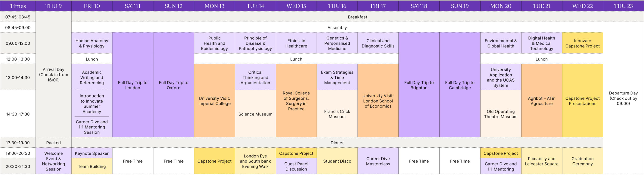Open Full Day Trip to Cambridge block
644x177 pixels.
(460, 85)
